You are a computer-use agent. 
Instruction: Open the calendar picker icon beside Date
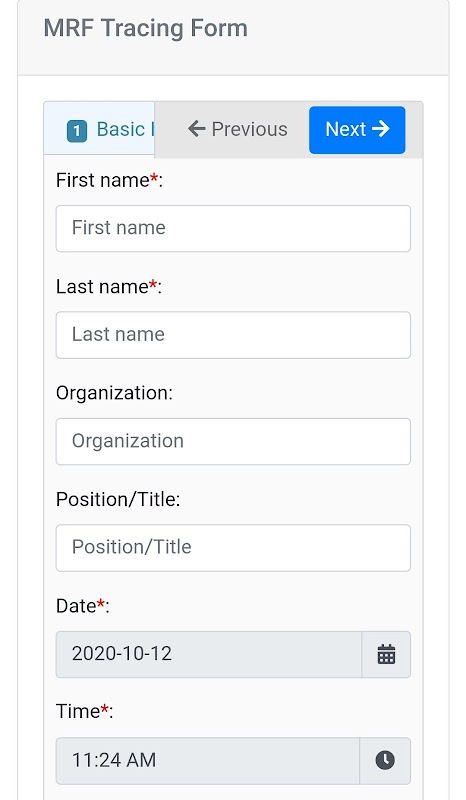[386, 654]
